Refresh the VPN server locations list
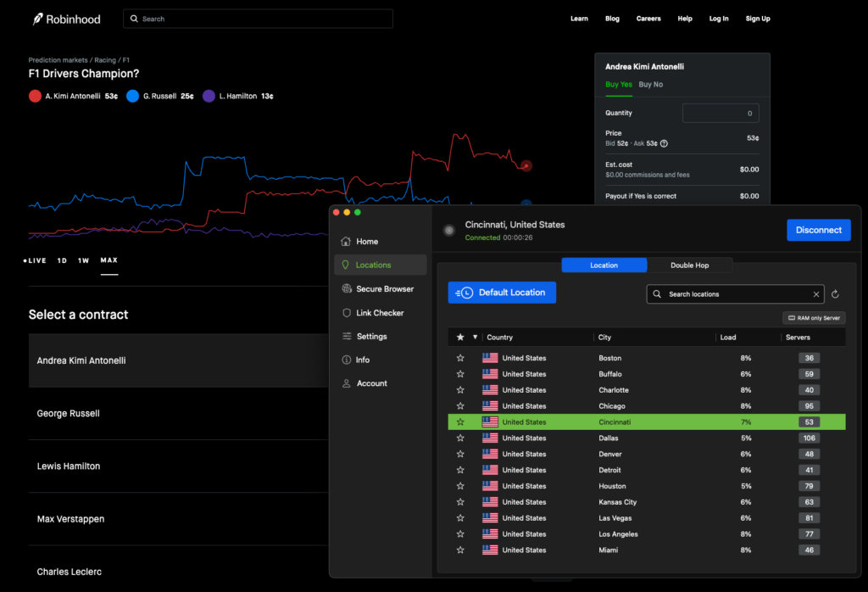This screenshot has width=868, height=592. 835,294
